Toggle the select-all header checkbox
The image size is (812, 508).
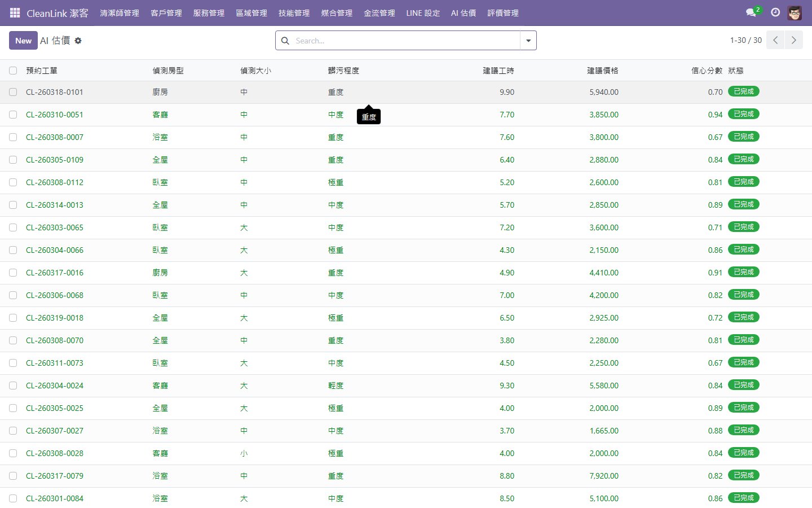click(x=13, y=71)
